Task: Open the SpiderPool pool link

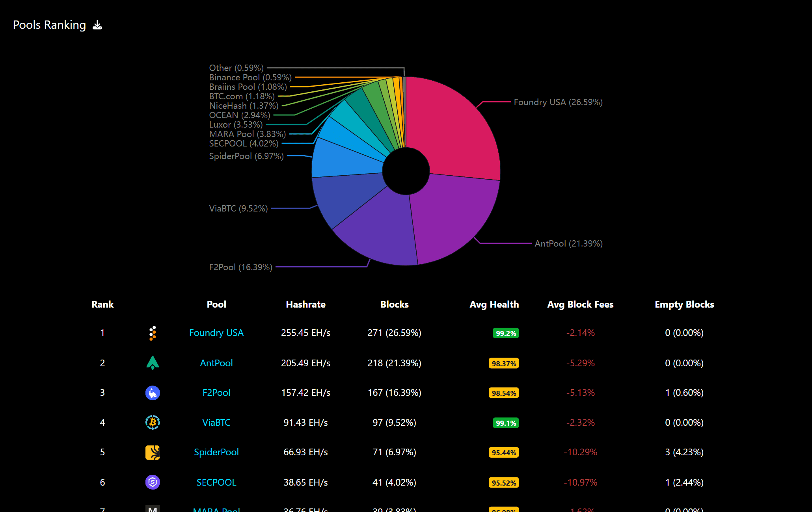Action: click(x=216, y=452)
